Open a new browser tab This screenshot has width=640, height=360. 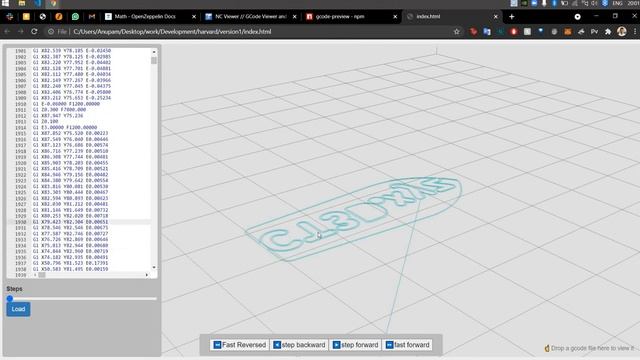pos(511,17)
